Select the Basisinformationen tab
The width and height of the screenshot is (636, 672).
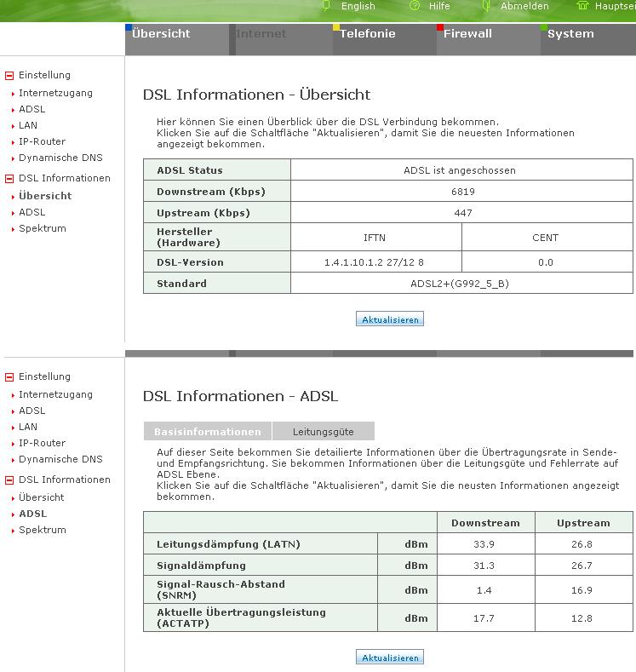tap(207, 431)
